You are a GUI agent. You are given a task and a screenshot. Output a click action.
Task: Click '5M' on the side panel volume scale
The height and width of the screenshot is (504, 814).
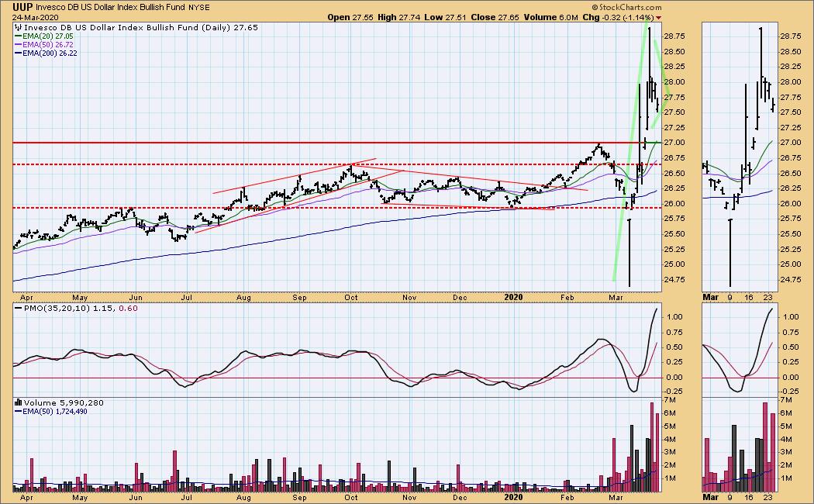click(787, 426)
